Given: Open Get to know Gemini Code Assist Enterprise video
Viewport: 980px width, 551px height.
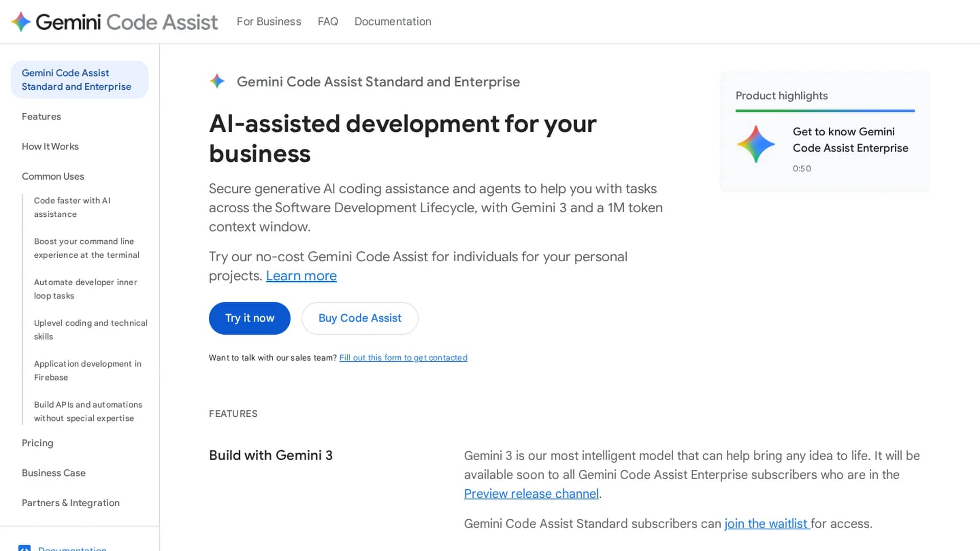Looking at the screenshot, I should coord(850,140).
